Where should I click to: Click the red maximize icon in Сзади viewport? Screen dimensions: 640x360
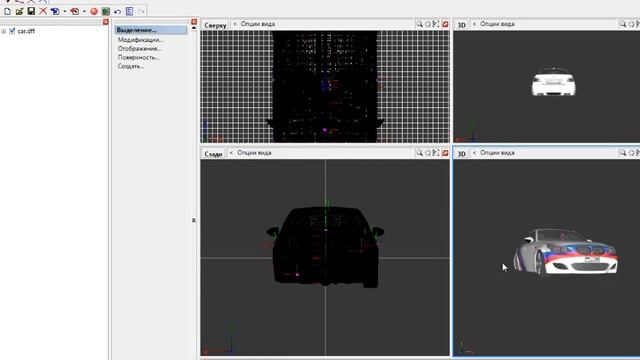coord(445,153)
